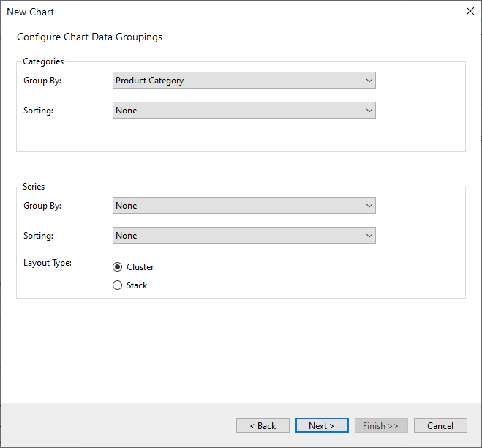Screen dimensions: 482x448
Task: Click the Series group title
Action: 34,187
